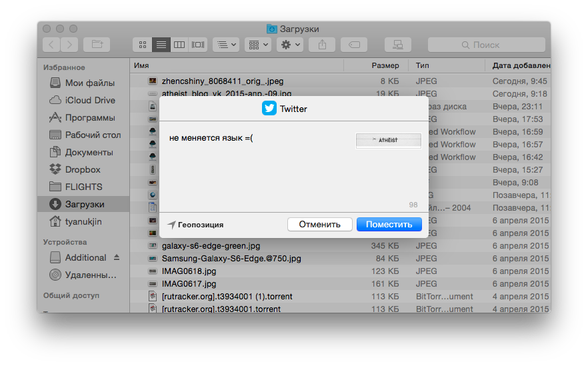The height and width of the screenshot is (366, 588).
Task: Open Рабочий стол in the sidebar
Action: [x=83, y=135]
